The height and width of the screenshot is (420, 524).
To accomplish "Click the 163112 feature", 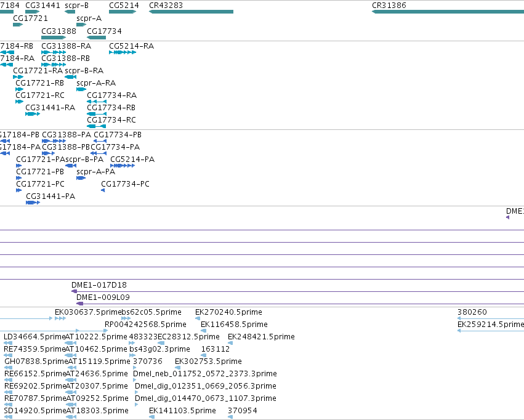I will 204,355.
